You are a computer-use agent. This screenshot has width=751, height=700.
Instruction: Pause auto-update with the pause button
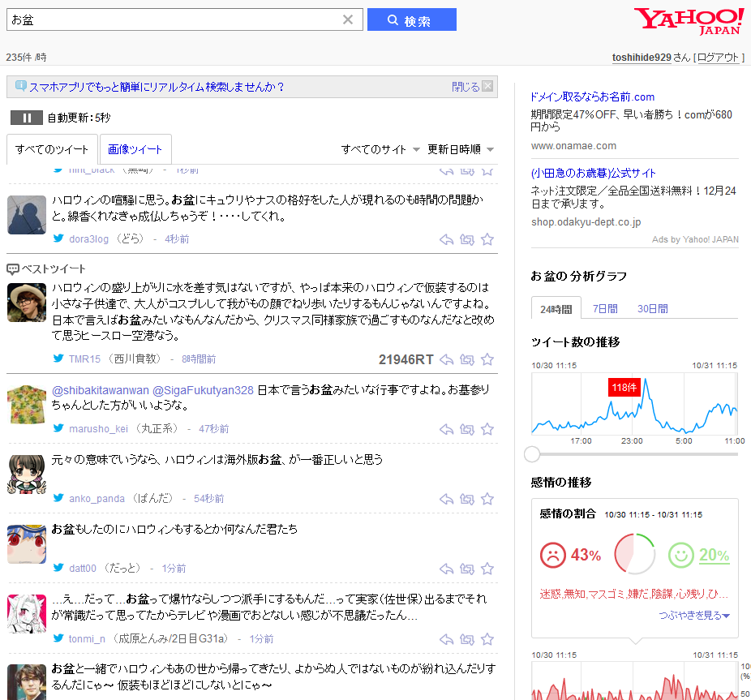click(27, 118)
